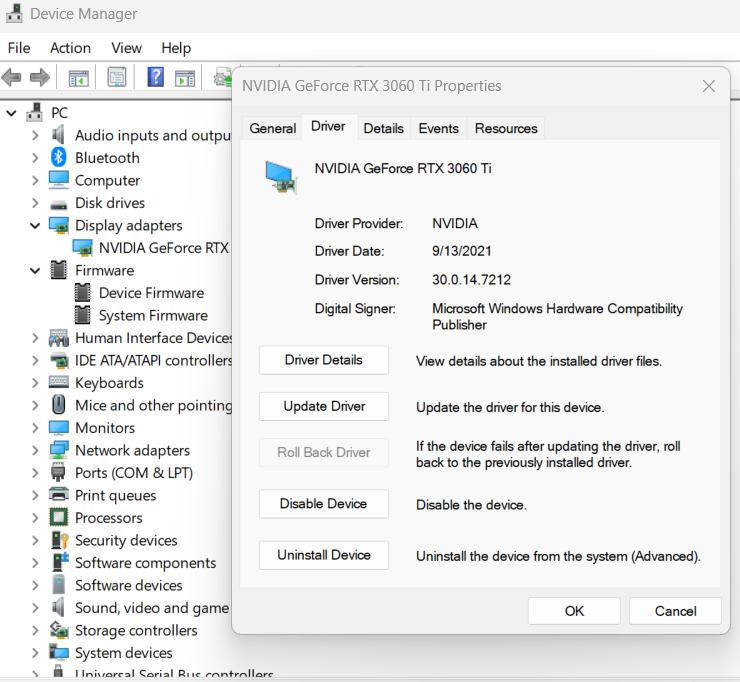Click the Human Interface Devices icon
Screen dimensions: 740x682
[x=59, y=338]
